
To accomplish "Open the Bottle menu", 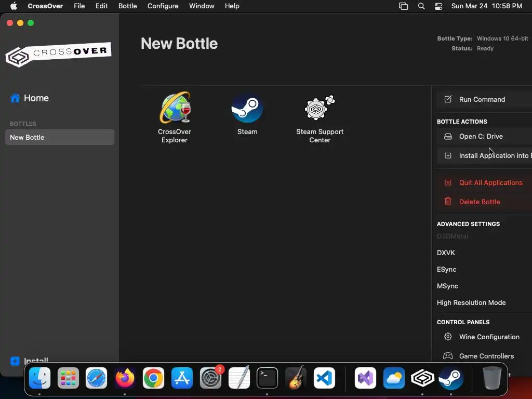I will [x=128, y=6].
